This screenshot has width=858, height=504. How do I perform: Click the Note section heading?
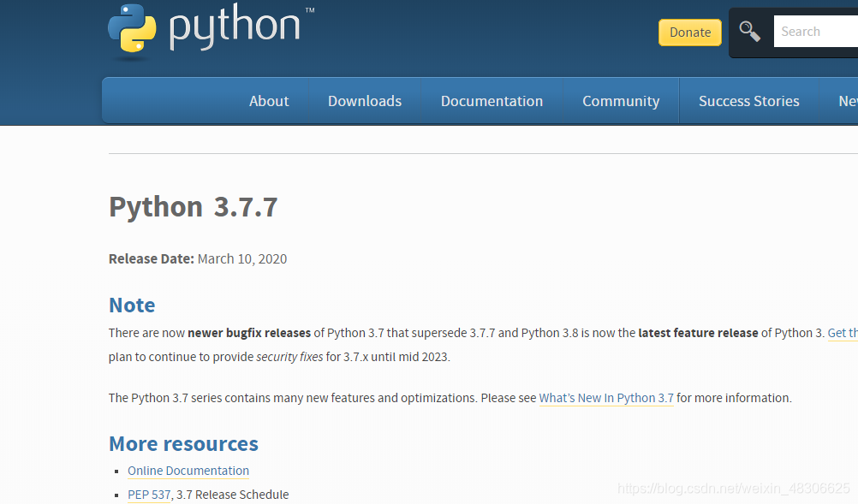pyautogui.click(x=132, y=305)
